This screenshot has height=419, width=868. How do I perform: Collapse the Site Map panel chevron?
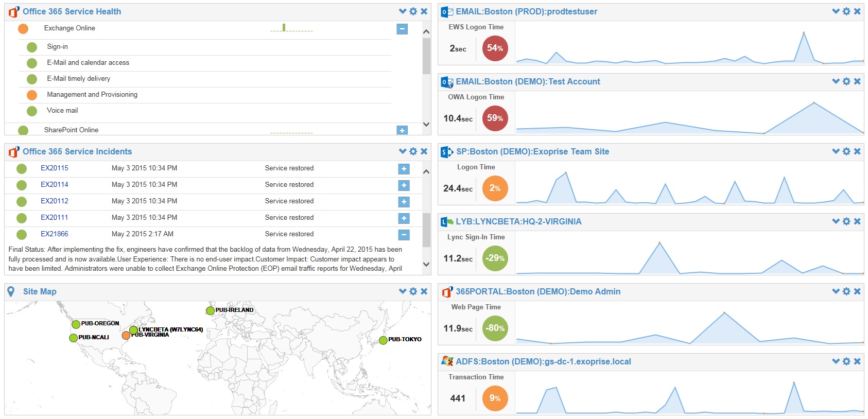[403, 291]
